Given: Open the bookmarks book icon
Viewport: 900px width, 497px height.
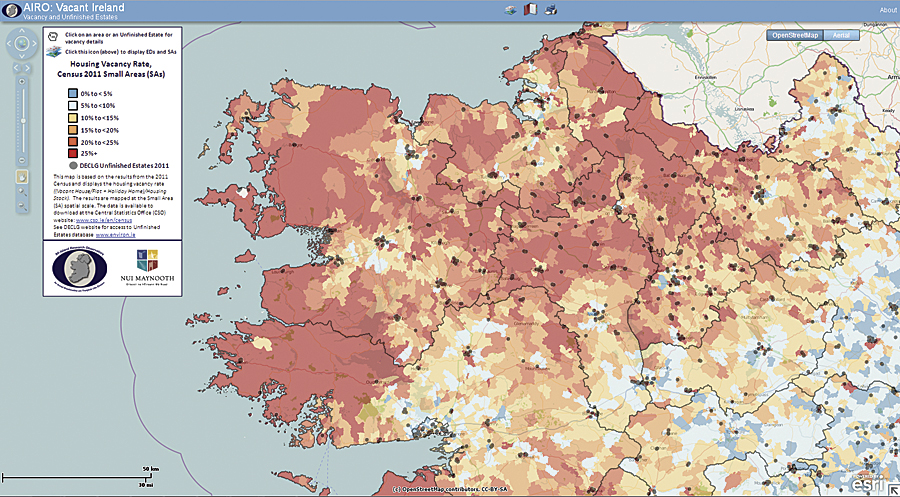Looking at the screenshot, I should (530, 9).
